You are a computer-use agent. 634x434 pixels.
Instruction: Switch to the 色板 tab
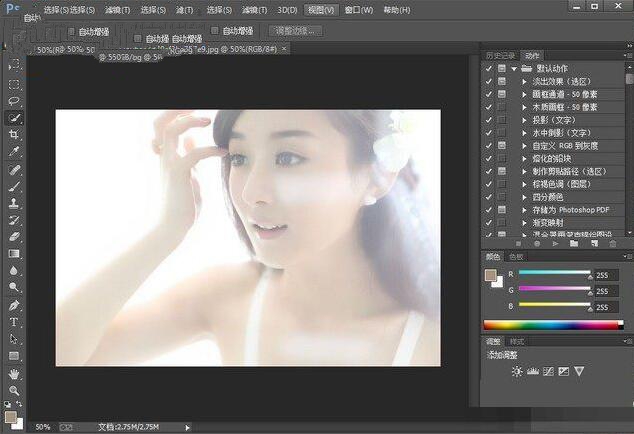[516, 256]
